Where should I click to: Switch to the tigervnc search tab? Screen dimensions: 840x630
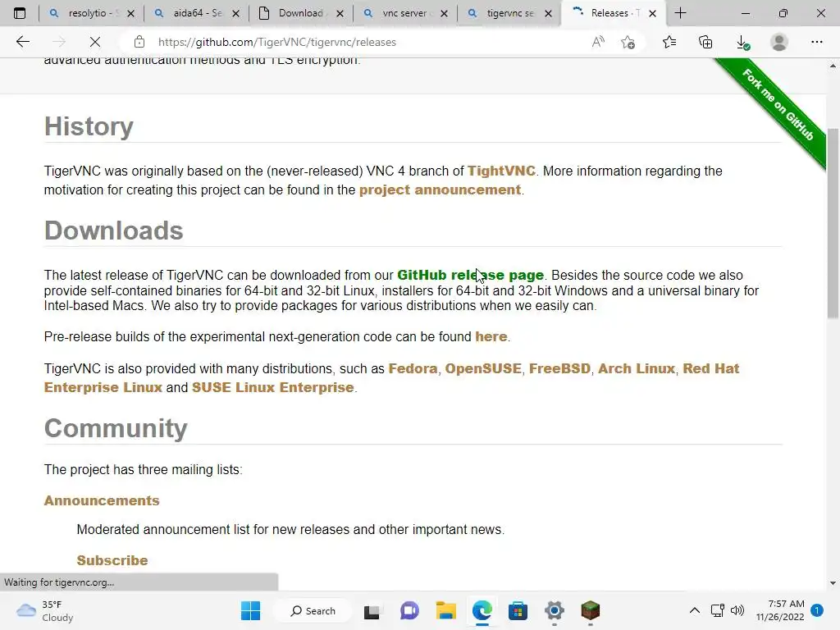click(509, 13)
